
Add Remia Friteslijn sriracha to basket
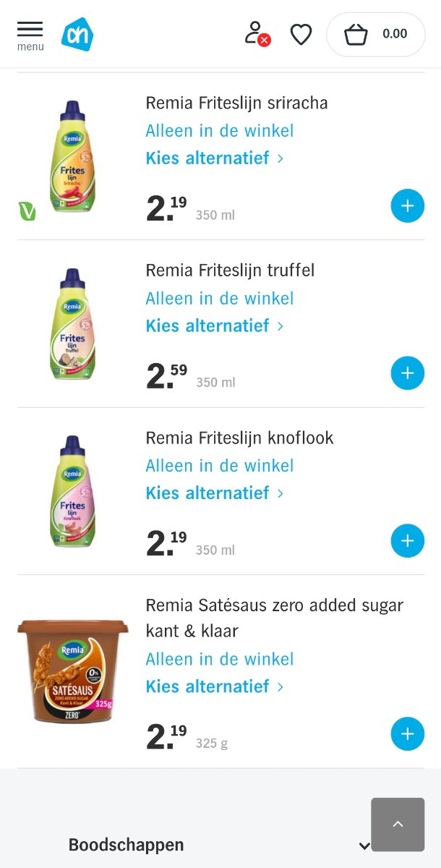[x=407, y=206]
